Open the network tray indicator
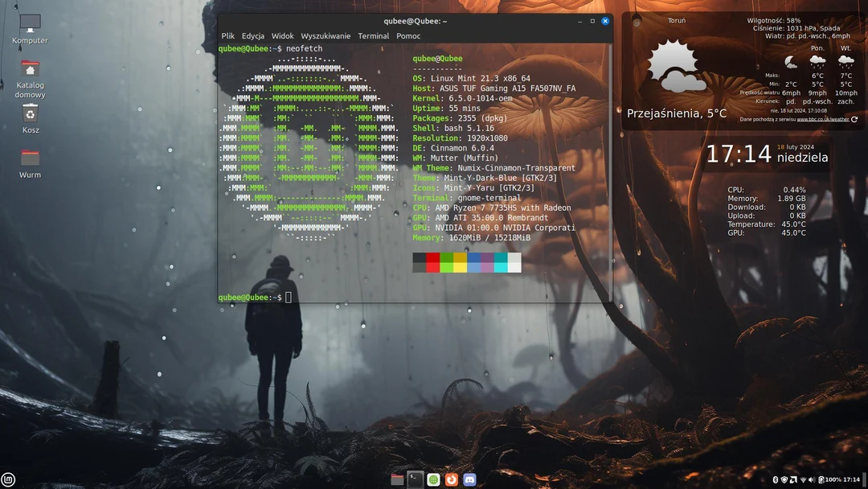 [803, 479]
